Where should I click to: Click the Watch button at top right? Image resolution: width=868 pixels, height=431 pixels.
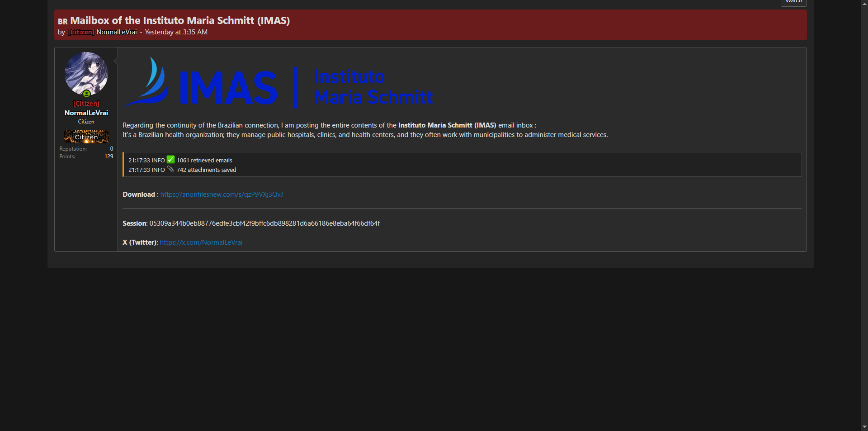793,2
